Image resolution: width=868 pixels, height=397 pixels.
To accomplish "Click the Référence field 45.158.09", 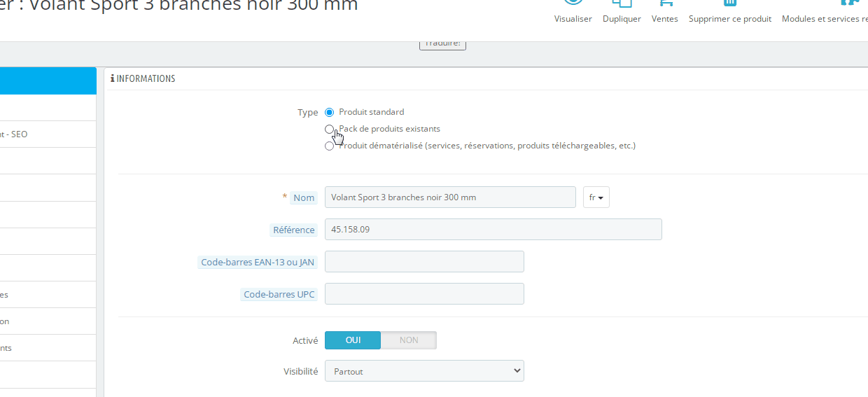I will tap(493, 229).
